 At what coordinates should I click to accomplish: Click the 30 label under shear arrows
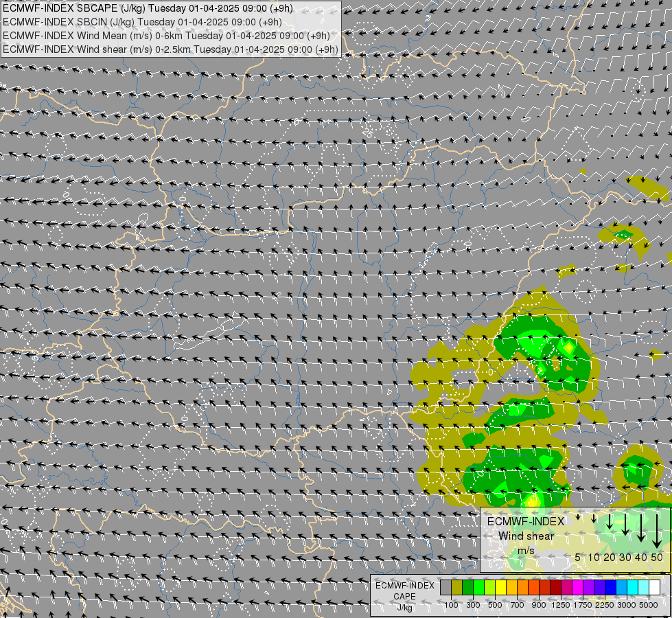(625, 558)
